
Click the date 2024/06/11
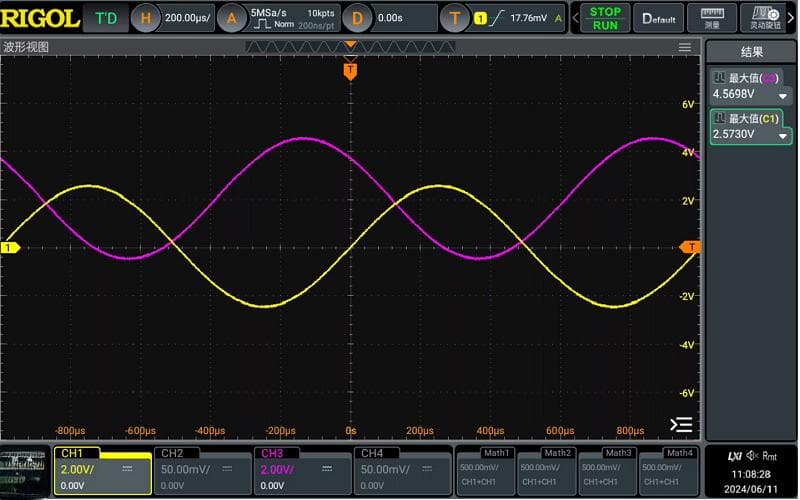pos(751,490)
